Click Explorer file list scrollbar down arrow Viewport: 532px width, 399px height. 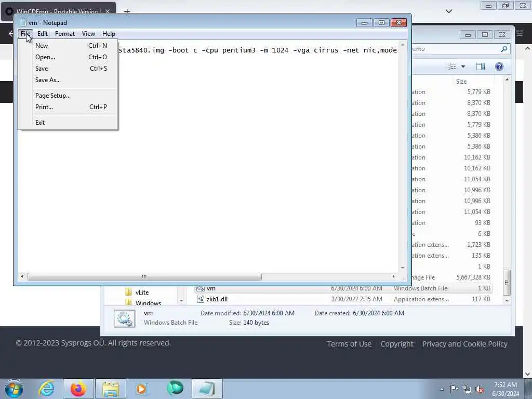tap(507, 300)
